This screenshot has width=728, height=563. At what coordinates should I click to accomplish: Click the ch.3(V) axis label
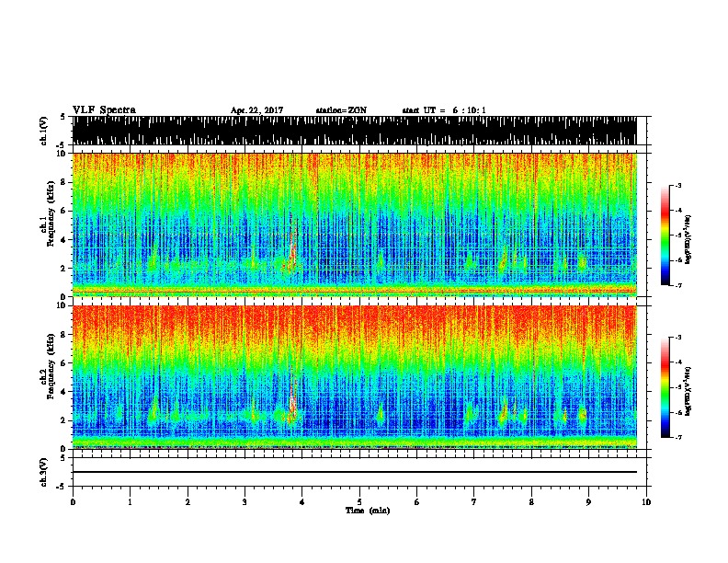(44, 472)
